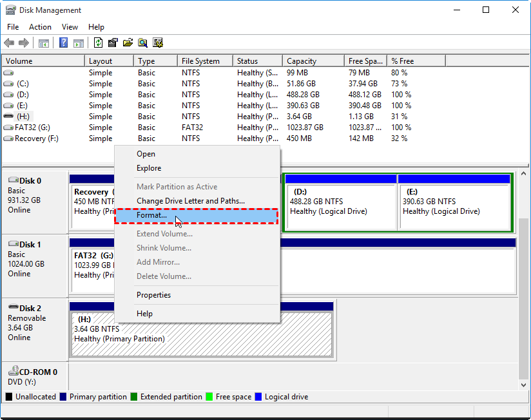Click the drive icon beside FAT32 (G:)
Viewport: 531px width, 420px height.
8,128
